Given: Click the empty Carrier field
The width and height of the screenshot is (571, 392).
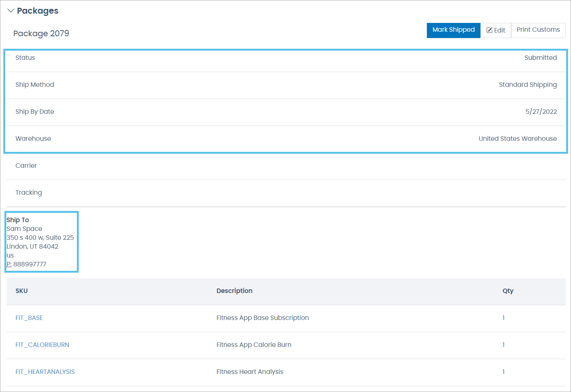Looking at the screenshot, I should 285,166.
